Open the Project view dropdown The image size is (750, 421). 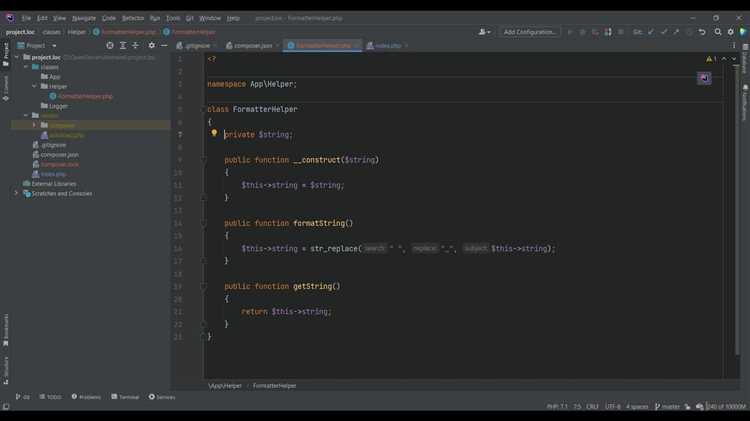tap(38, 46)
